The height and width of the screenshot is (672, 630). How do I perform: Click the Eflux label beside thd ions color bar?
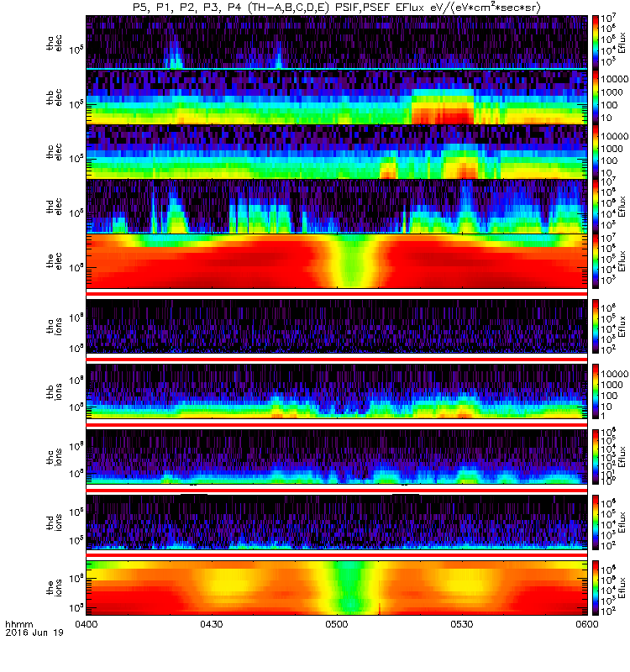(622, 522)
